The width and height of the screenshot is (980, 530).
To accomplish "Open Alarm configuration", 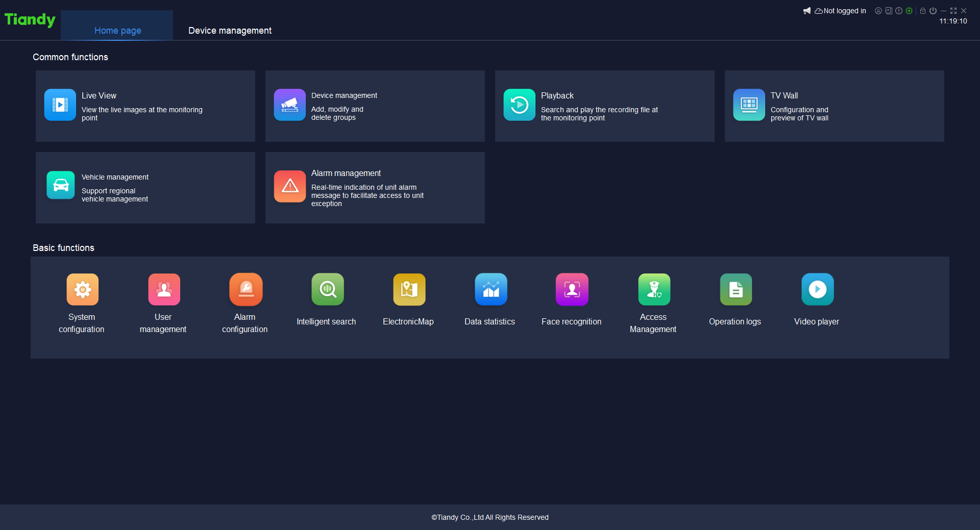I will (x=246, y=289).
